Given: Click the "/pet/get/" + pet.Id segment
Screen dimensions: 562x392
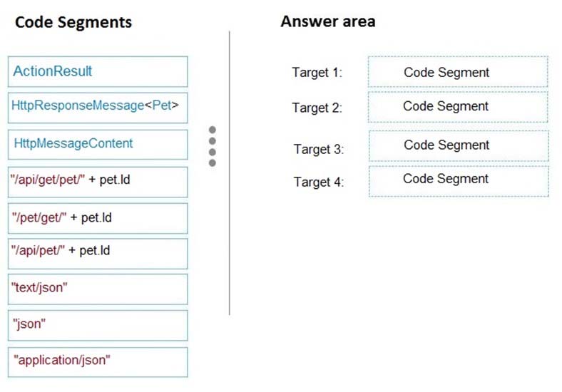Looking at the screenshot, I should coord(98,219).
